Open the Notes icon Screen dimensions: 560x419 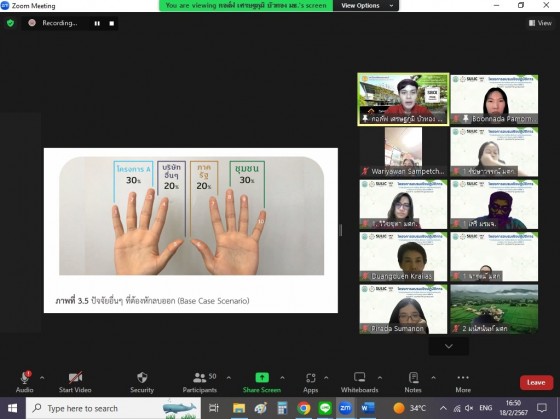[x=413, y=378]
